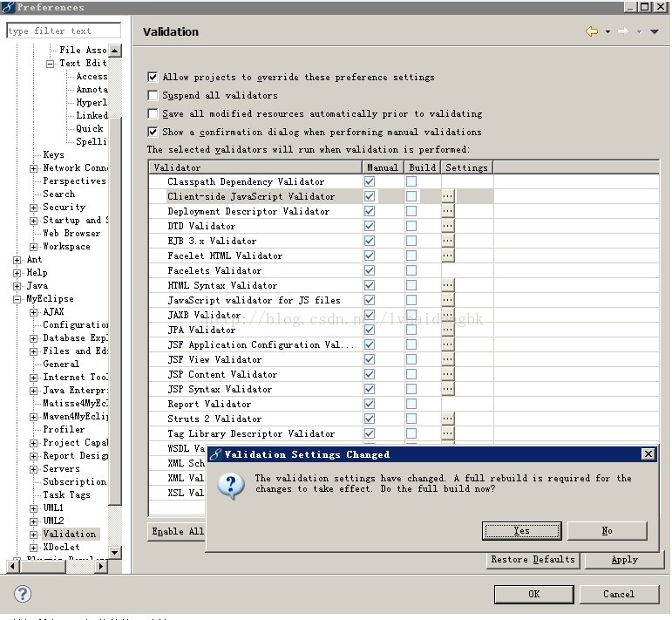The width and height of the screenshot is (672, 620).
Task: Uncheck Manual for Facelets Validator
Action: [370, 270]
